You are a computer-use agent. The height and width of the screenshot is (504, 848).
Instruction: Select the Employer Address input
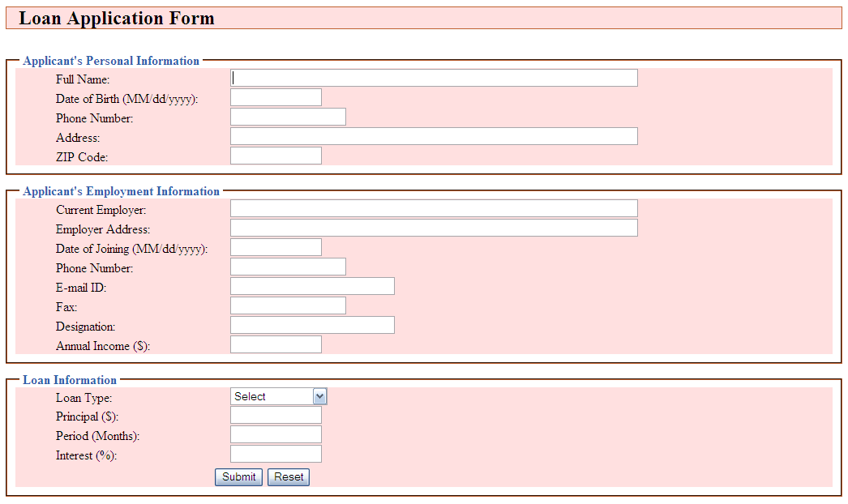coord(434,228)
